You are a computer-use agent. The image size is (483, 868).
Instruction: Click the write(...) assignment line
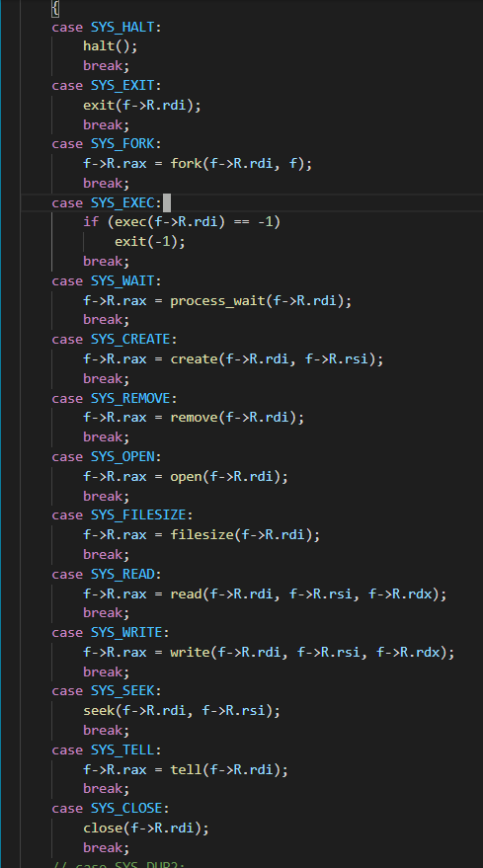click(269, 652)
